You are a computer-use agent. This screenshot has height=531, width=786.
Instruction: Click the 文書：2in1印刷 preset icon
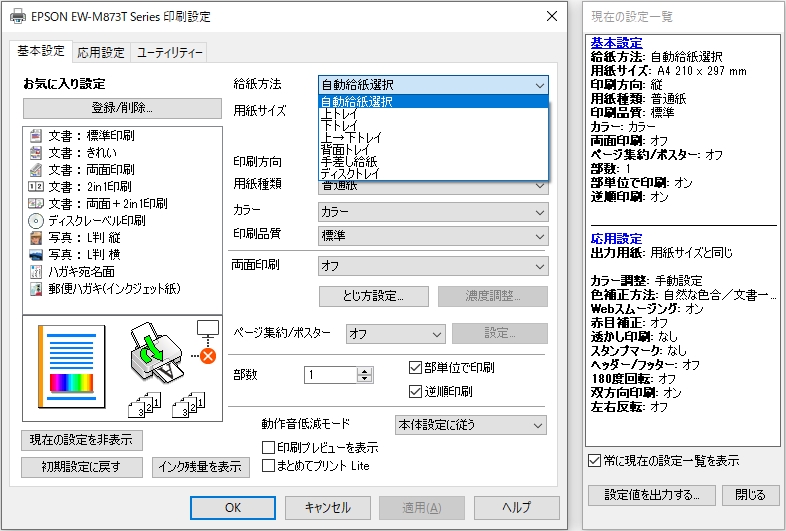pyautogui.click(x=36, y=187)
